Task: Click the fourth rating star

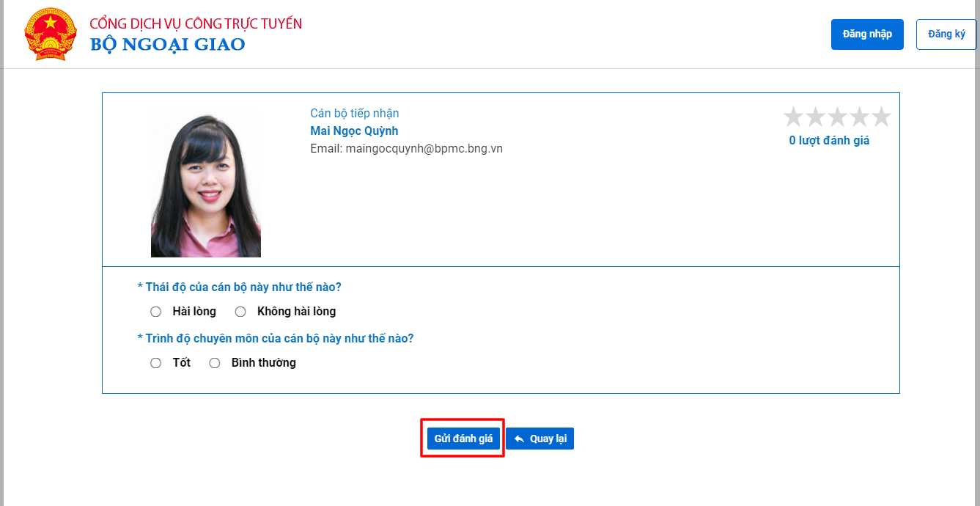Action: tap(859, 117)
